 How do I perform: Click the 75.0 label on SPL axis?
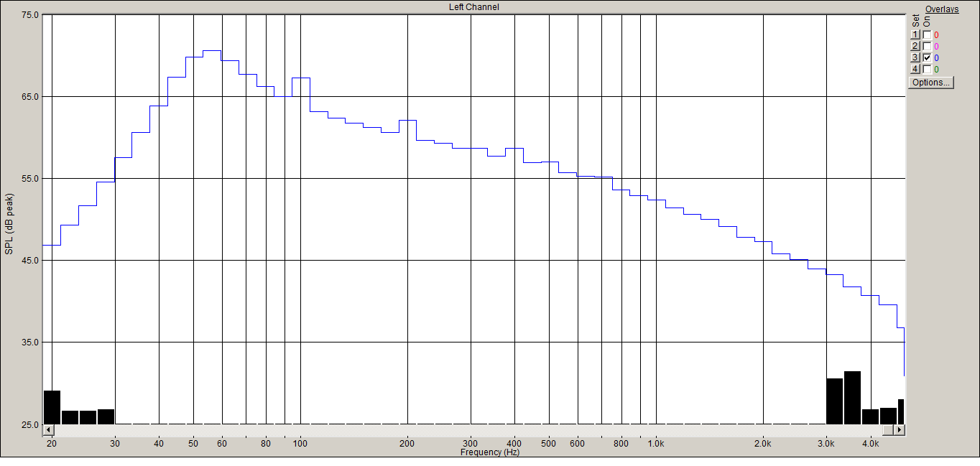(x=31, y=14)
